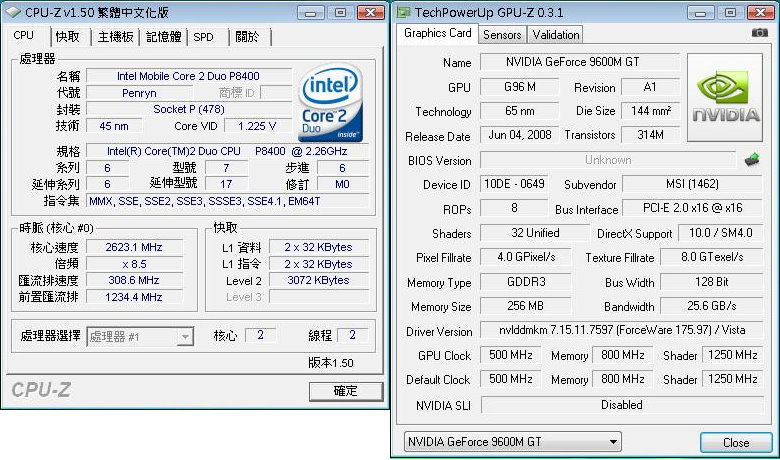Click the Shaders 32 Unified value
This screenshot has width=780, height=460.
pyautogui.click(x=535, y=233)
